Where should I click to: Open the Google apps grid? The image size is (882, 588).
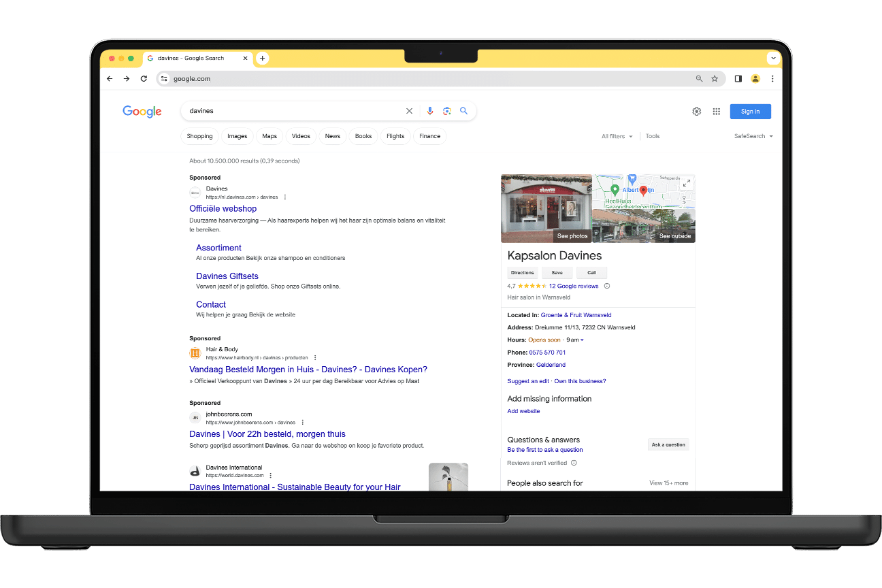[717, 112]
